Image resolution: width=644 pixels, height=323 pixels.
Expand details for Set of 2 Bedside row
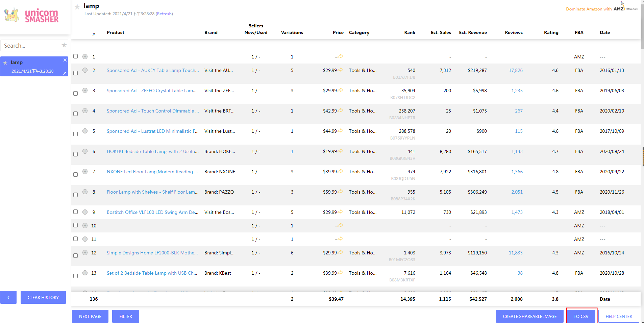85,273
